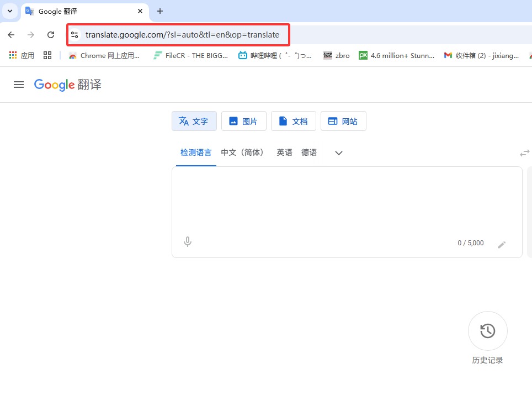Enable handwriting input pencil icon
The image size is (532, 395).
(502, 245)
